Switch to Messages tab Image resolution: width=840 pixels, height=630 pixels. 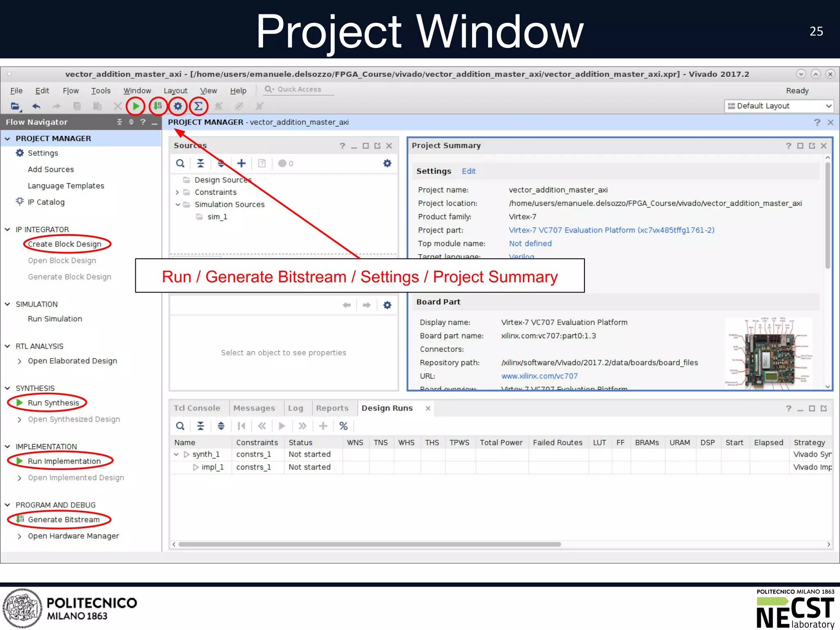tap(254, 408)
